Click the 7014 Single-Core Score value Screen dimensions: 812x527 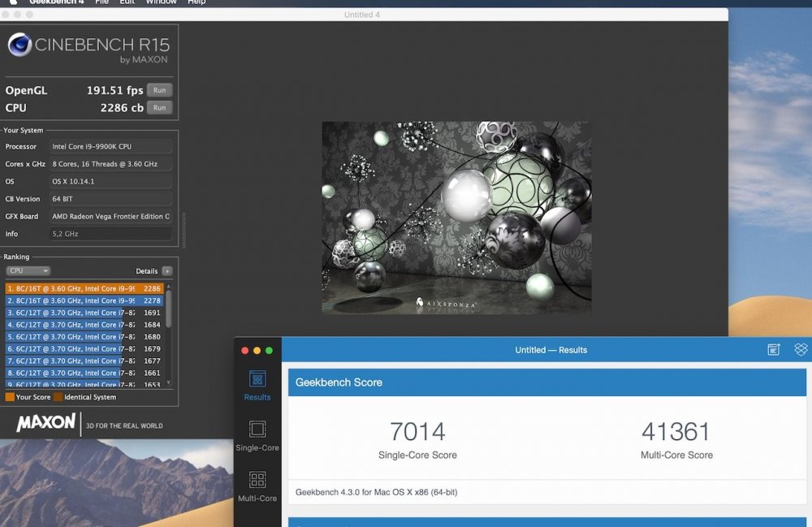[417, 431]
